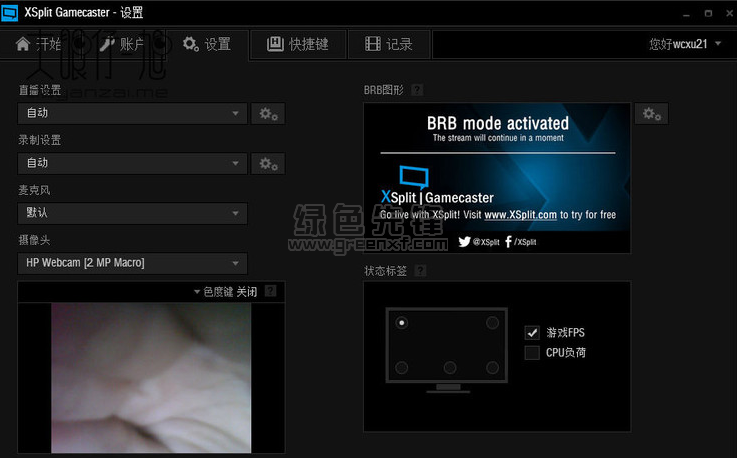Select bottom-left status label position
This screenshot has height=458, width=737.
pyautogui.click(x=401, y=367)
